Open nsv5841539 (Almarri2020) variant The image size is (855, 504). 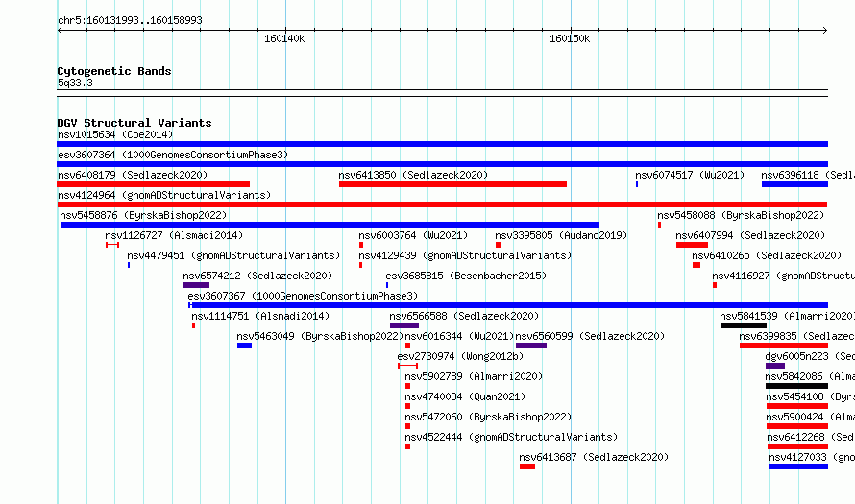788,316
